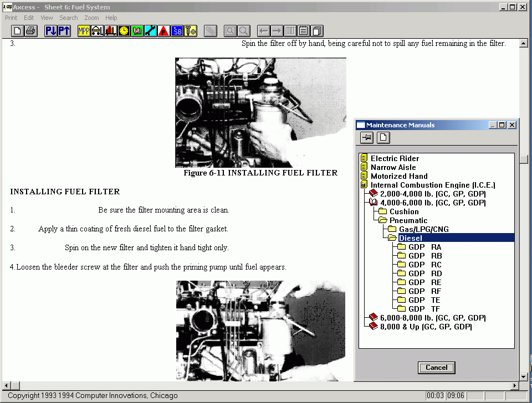The image size is (532, 403).
Task: Click the paperclip toolbar icon
Action: (211, 31)
